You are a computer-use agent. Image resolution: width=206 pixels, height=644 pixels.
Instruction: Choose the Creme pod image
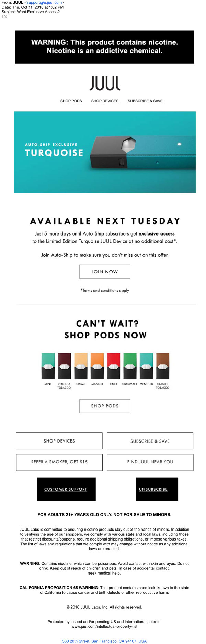click(x=81, y=366)
